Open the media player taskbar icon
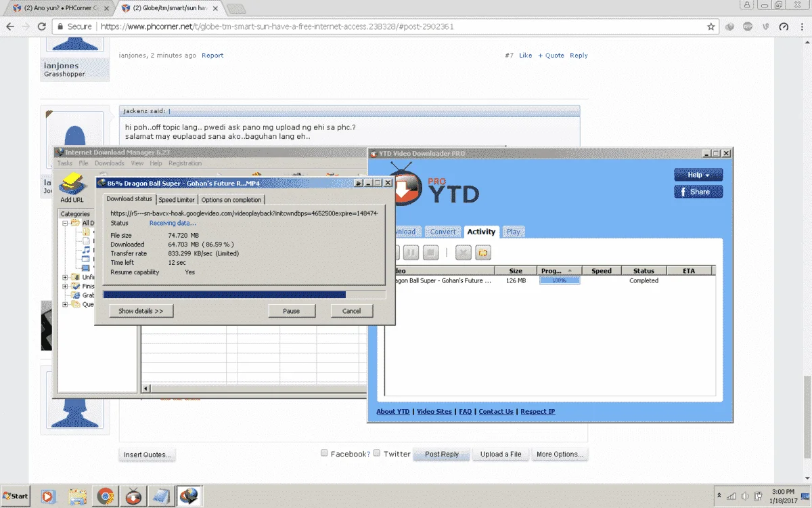The height and width of the screenshot is (508, 812). click(48, 496)
